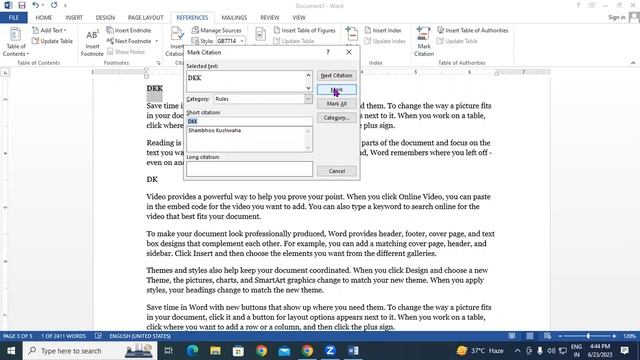The width and height of the screenshot is (640, 360).
Task: Switch to Print Layout view
Action: (x=530, y=336)
